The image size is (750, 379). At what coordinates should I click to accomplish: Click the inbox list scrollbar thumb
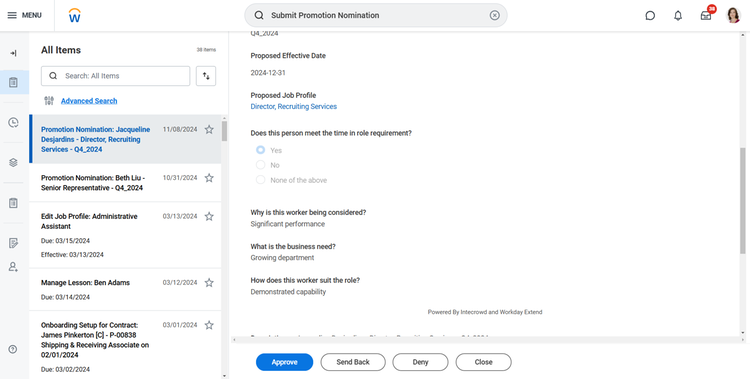[x=224, y=131]
